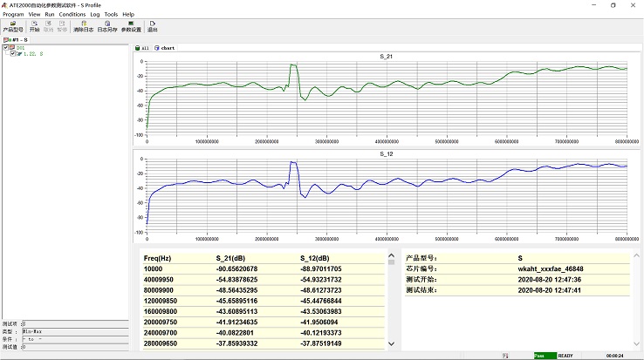
Task: Click the S_21(dB) column header
Action: (x=230, y=258)
